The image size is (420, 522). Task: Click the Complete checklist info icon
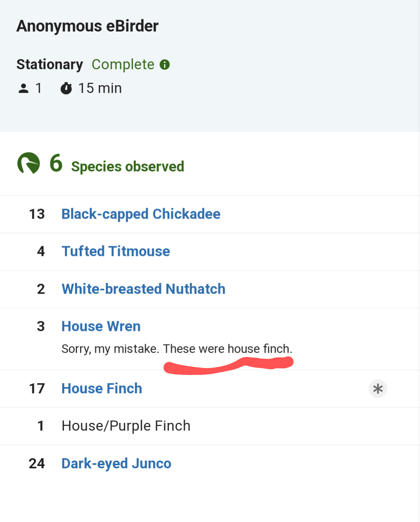(165, 65)
